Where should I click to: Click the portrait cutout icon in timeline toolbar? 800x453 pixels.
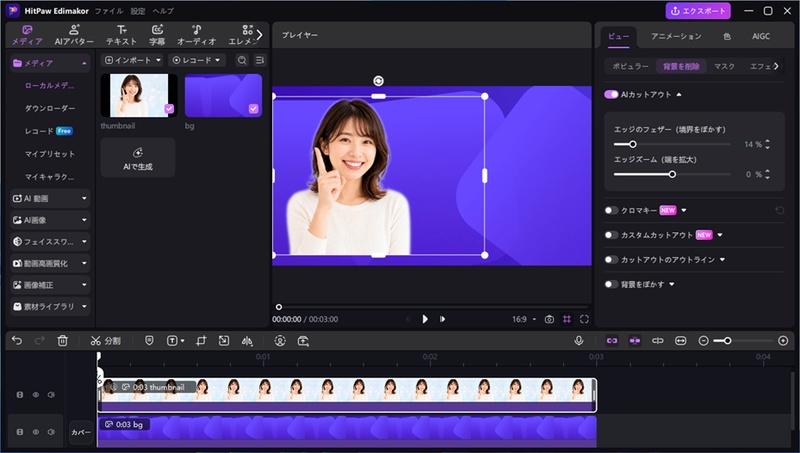[280, 341]
